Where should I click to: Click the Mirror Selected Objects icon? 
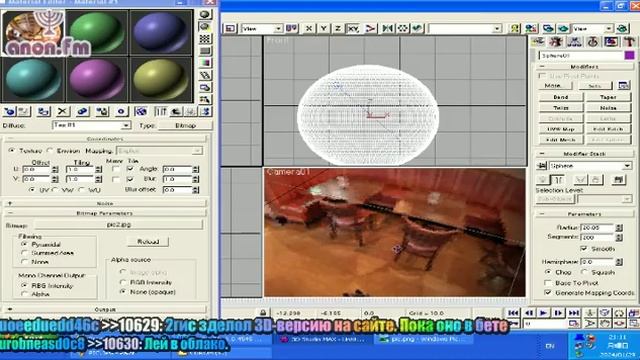click(387, 28)
